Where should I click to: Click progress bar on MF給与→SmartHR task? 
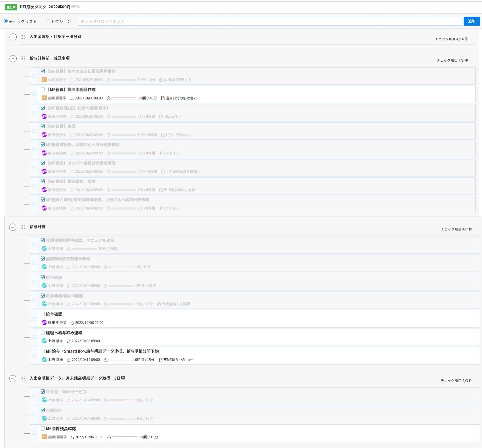click(121, 360)
